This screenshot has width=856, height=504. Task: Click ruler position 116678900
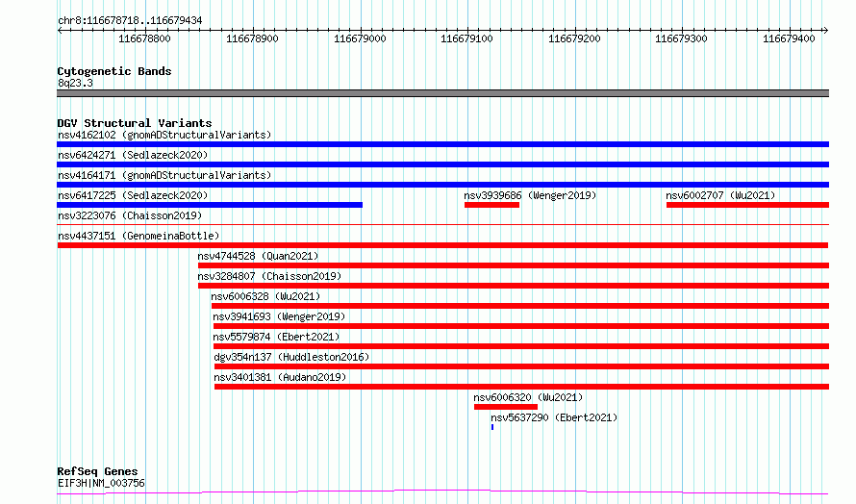[x=252, y=38]
